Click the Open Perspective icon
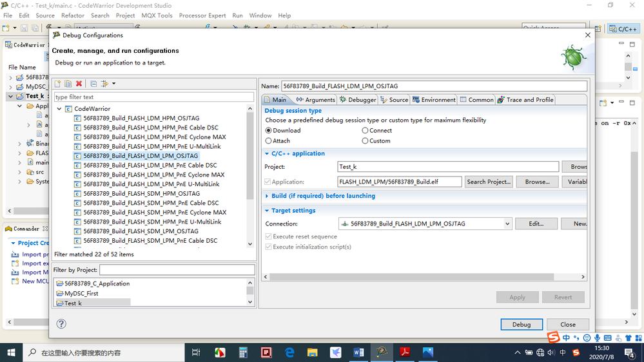644x362 pixels. tap(598, 29)
